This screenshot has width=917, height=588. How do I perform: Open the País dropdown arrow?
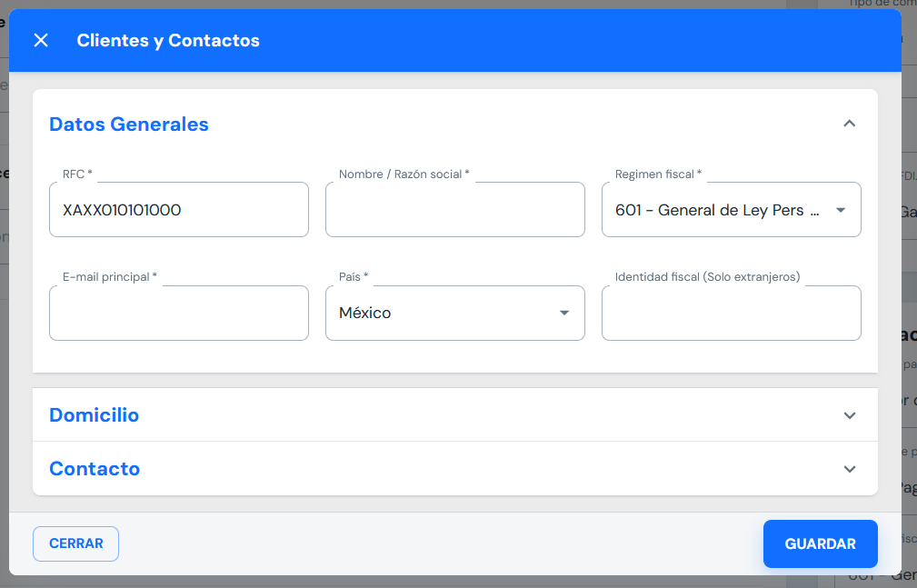pos(564,314)
